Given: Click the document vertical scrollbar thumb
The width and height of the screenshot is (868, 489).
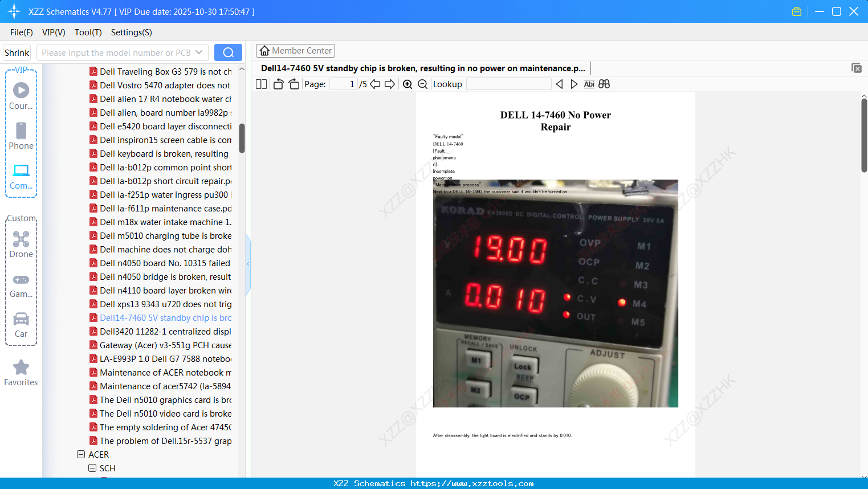Looking at the screenshot, I should point(864,135).
